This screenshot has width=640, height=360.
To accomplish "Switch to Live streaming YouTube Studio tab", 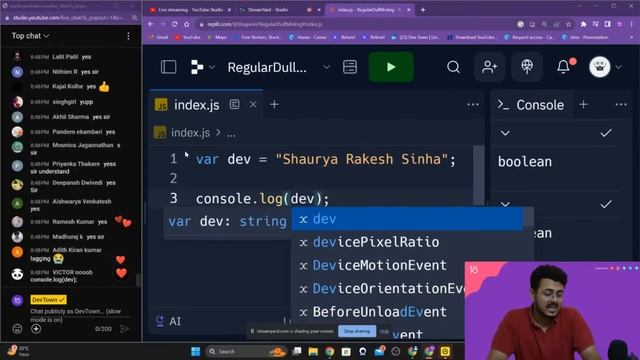I will (189, 10).
